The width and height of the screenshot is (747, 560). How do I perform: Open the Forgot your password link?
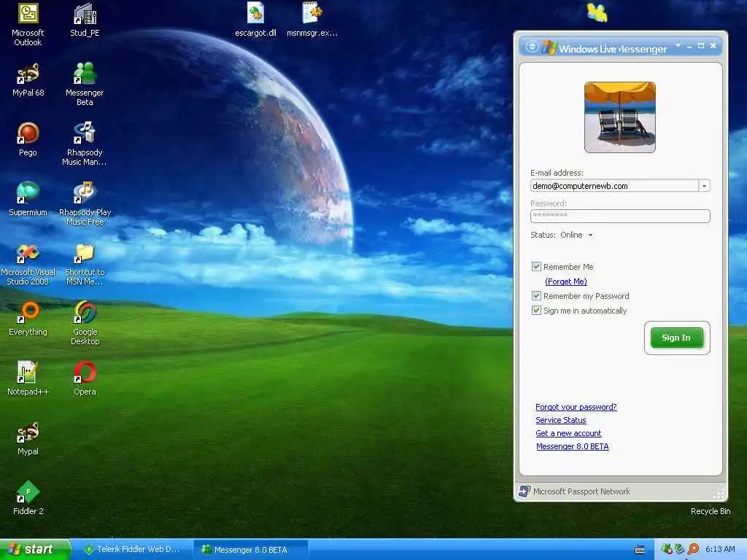pyautogui.click(x=576, y=407)
